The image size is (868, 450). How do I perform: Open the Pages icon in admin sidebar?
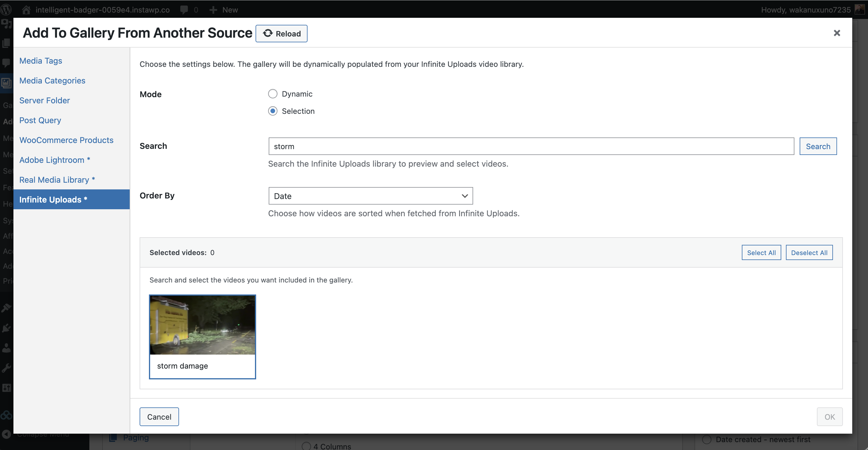pyautogui.click(x=6, y=43)
